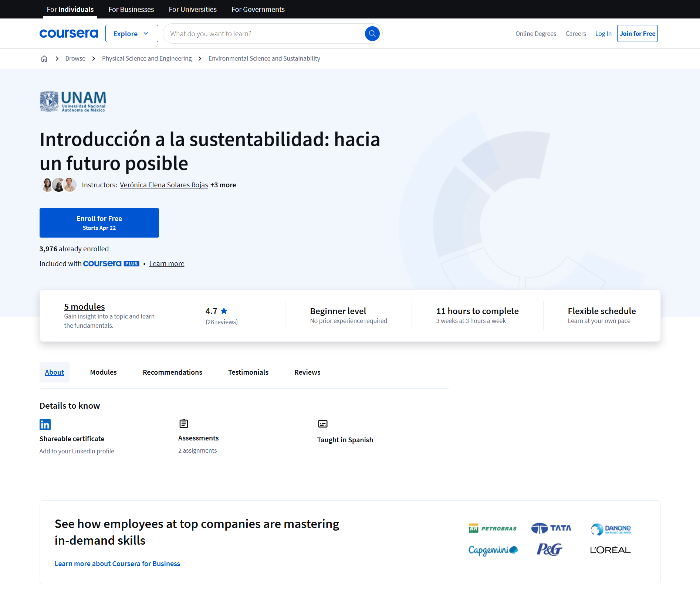The image size is (700, 596).
Task: Click the '11 hours to complete' text
Action: (x=477, y=311)
